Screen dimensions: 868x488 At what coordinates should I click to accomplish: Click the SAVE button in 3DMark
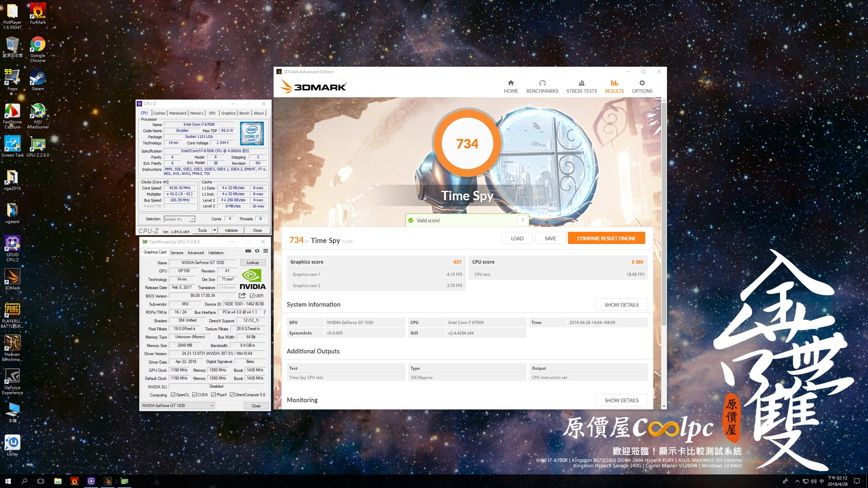(550, 238)
